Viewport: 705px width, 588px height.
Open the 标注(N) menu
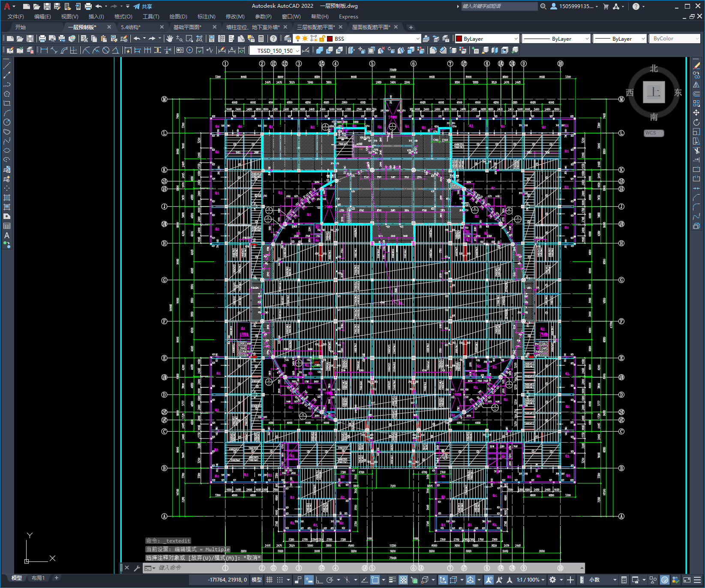click(207, 17)
